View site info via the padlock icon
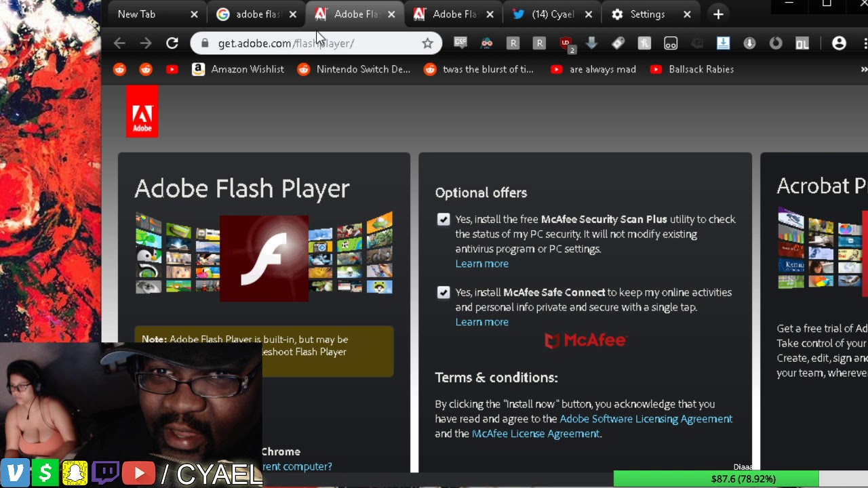The height and width of the screenshot is (488, 868). click(x=204, y=43)
